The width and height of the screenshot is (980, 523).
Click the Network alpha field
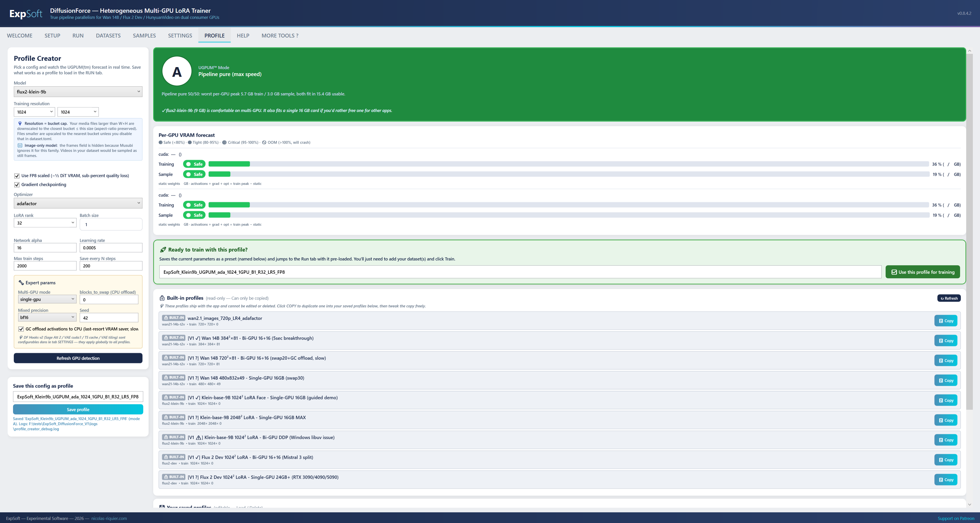click(45, 248)
